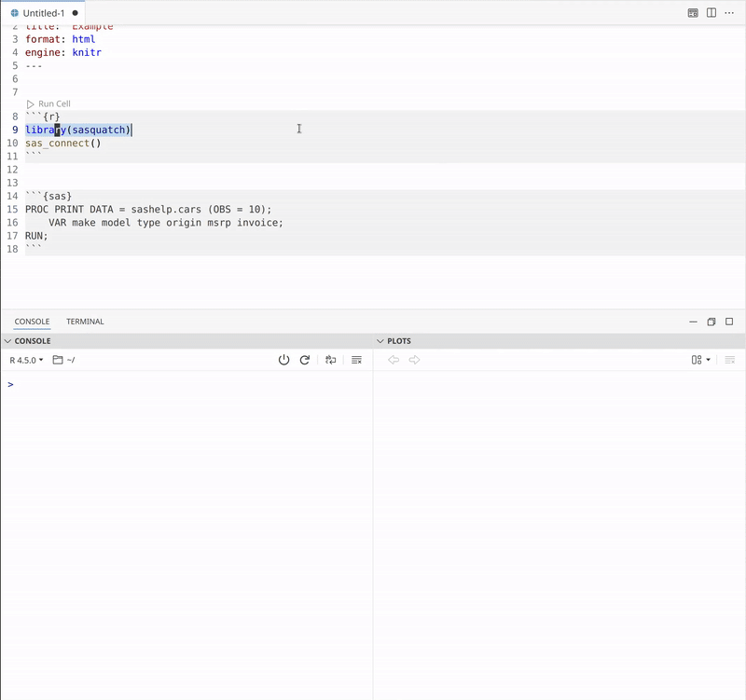Open the editor More Actions ellipsis
The width and height of the screenshot is (746, 700).
(729, 13)
